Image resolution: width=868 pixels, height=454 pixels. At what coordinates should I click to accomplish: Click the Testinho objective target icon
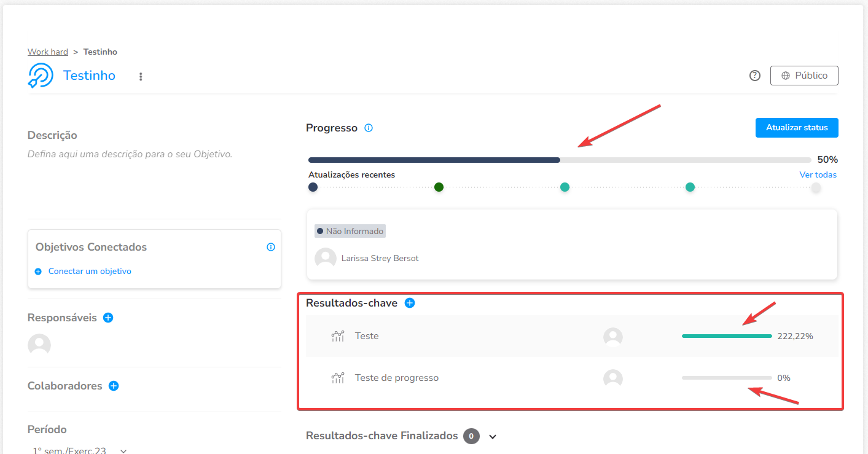(x=41, y=76)
